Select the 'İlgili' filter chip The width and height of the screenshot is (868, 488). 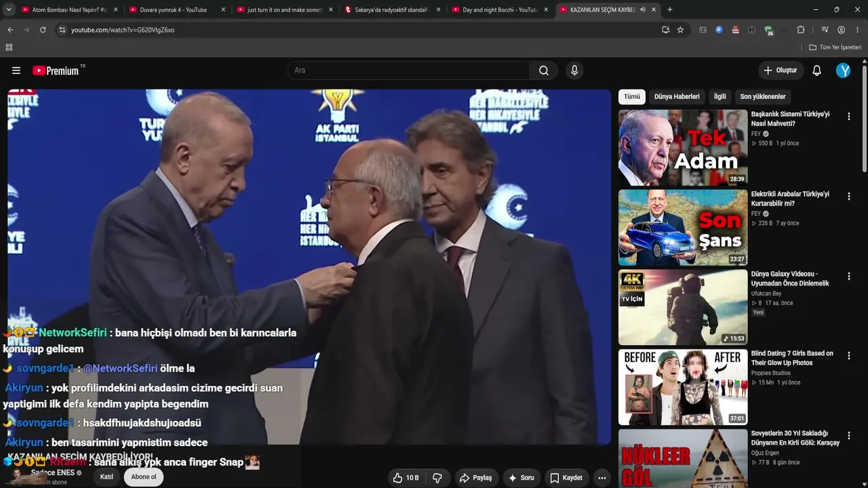pos(719,97)
